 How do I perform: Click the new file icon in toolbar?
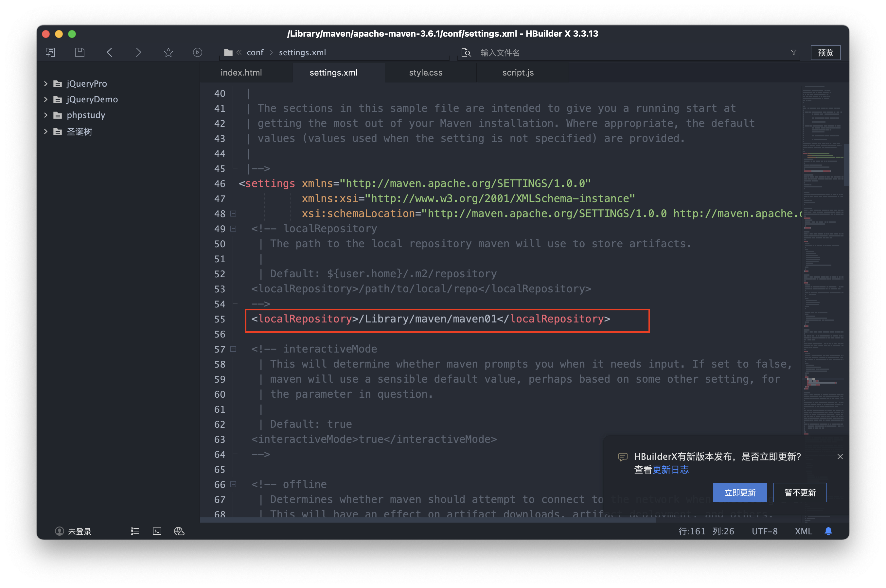(50, 53)
